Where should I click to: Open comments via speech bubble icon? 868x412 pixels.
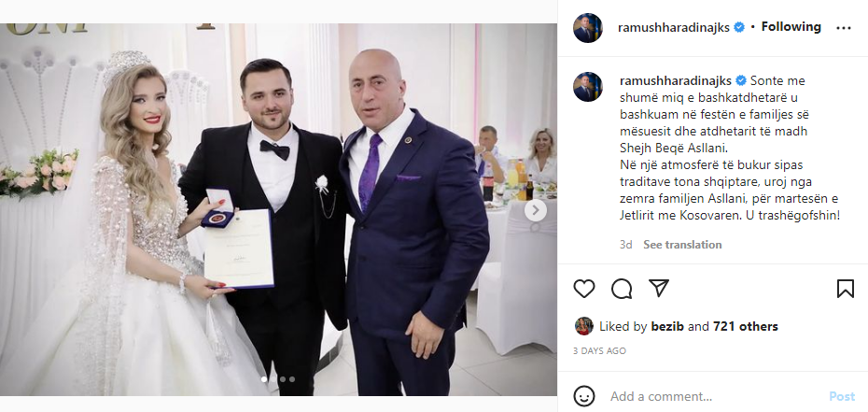click(622, 289)
